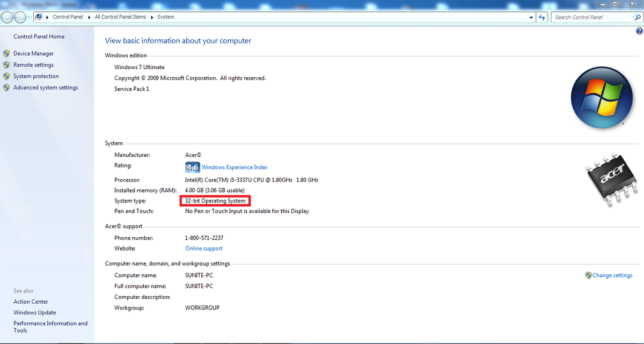Viewport: 644px width, 344px height.
Task: Click the Windows flag logo image
Action: (x=602, y=98)
